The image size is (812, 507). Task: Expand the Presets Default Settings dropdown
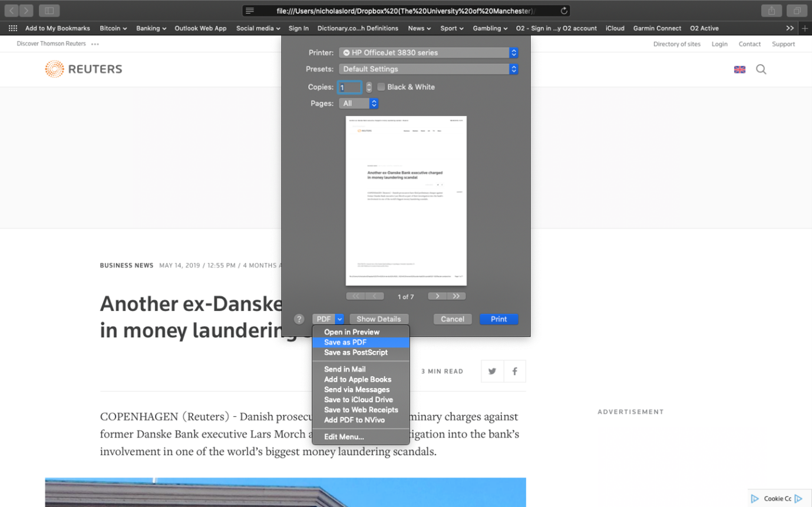(x=428, y=69)
